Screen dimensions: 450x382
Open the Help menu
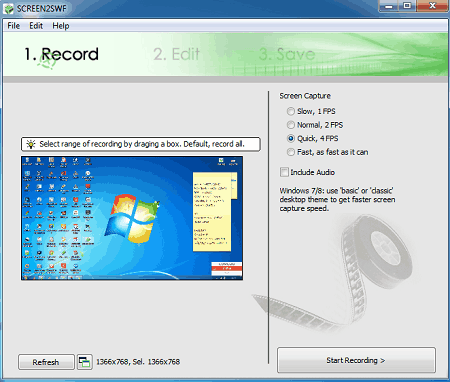point(61,26)
